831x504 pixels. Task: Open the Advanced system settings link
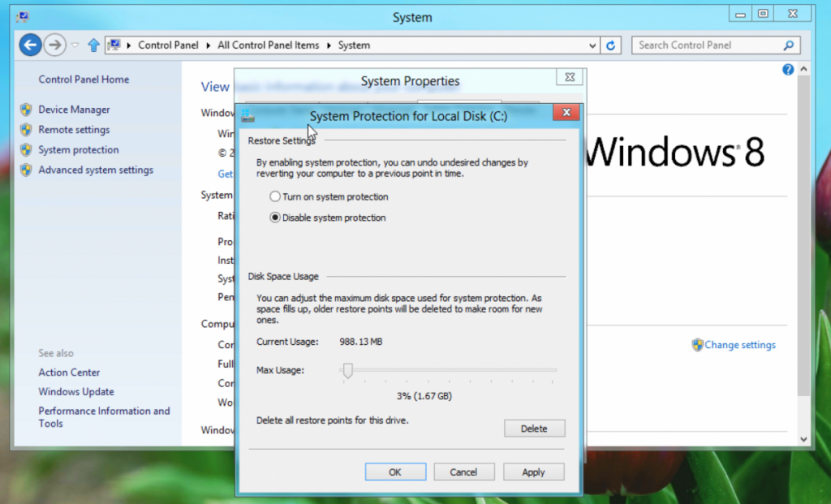click(x=96, y=170)
